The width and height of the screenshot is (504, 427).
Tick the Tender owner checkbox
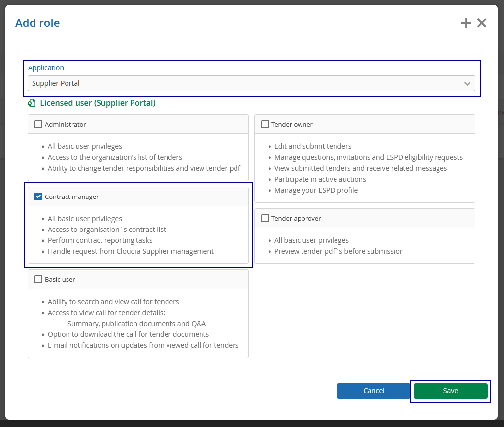pos(265,124)
